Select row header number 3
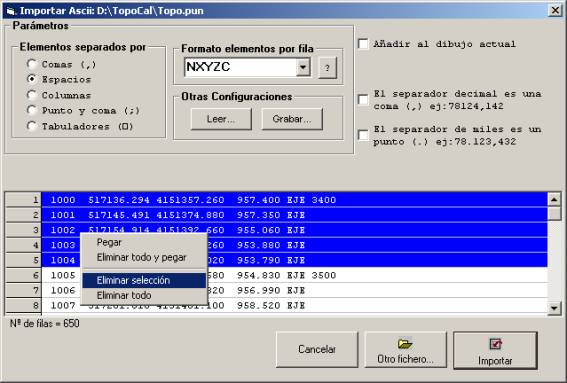The image size is (567, 383). tap(24, 230)
